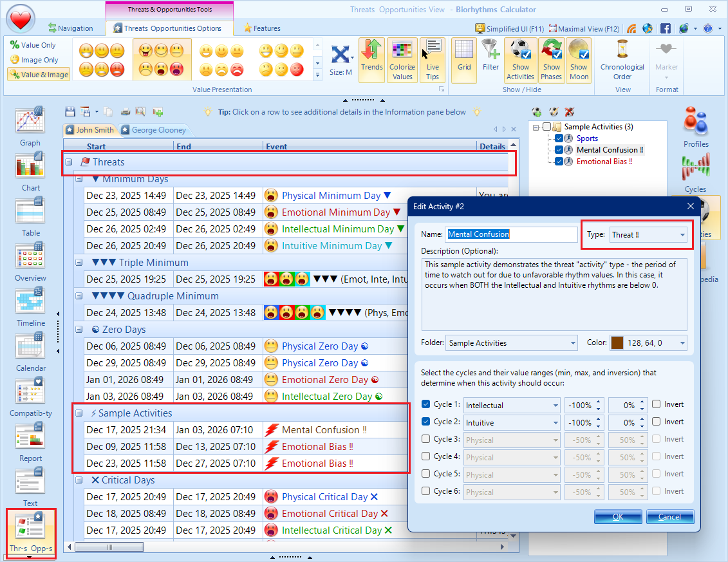Enable the Cycle 3 checkbox

(x=425, y=439)
